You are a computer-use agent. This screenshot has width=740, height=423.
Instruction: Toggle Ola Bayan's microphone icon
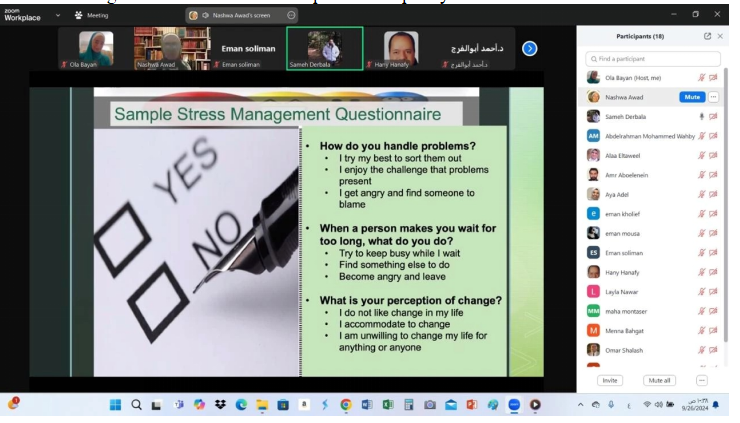[702, 77]
